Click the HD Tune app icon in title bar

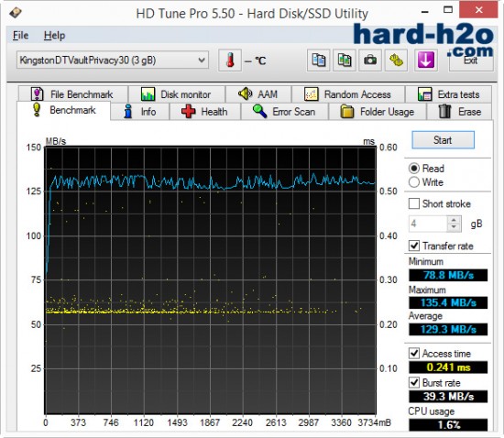15,13
